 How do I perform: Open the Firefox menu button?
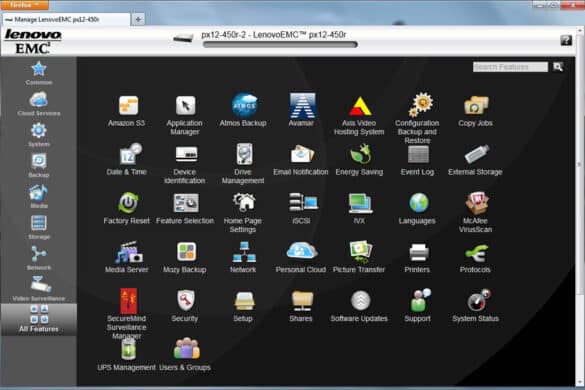click(25, 5)
